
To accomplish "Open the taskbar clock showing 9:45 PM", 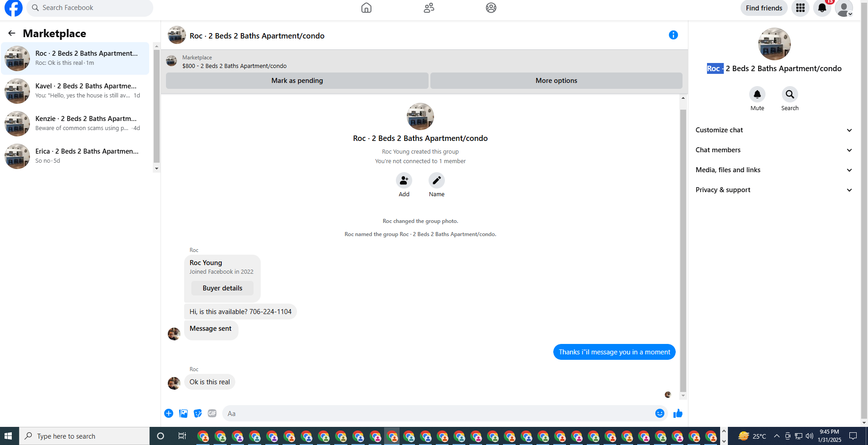I will (x=829, y=436).
